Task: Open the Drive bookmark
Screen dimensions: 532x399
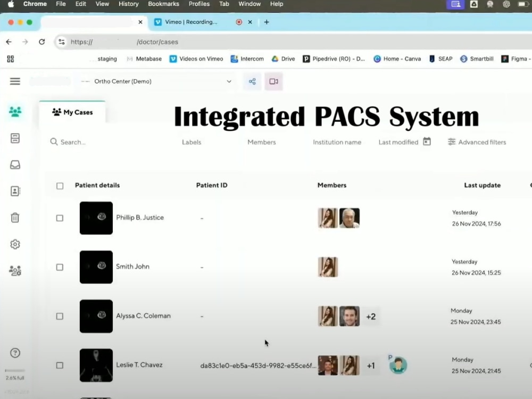Action: [x=284, y=59]
